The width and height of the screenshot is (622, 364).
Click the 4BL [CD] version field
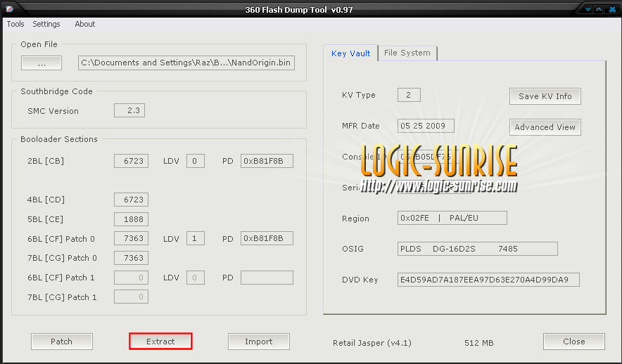[x=131, y=200]
